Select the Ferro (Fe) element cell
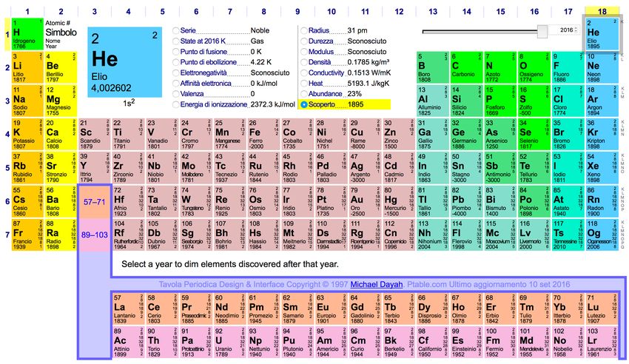The width and height of the screenshot is (629, 364). tap(263, 135)
